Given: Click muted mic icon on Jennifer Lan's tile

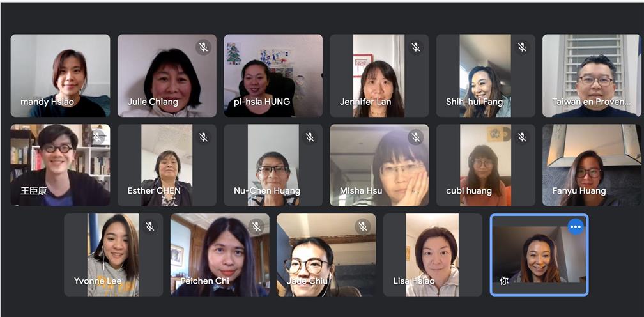Looking at the screenshot, I should (416, 47).
